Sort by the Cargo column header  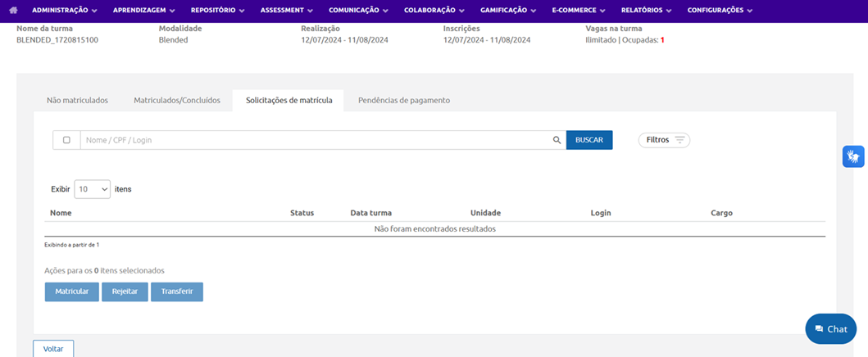pos(722,213)
